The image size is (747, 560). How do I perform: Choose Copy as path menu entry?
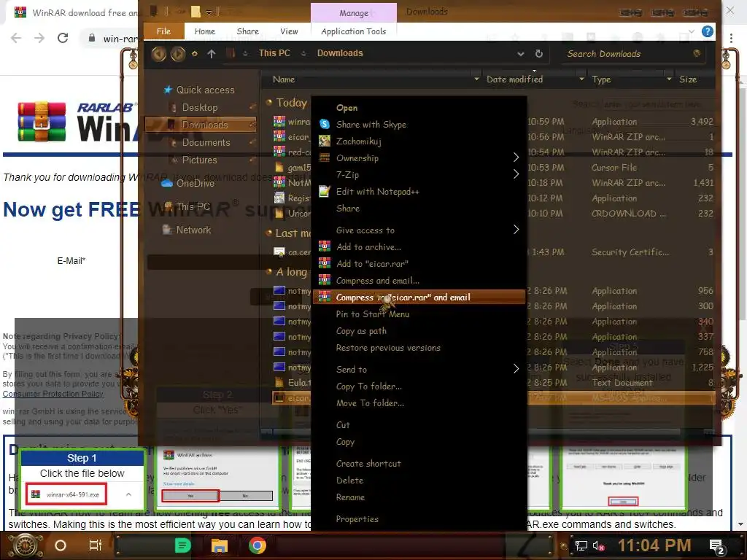click(361, 331)
